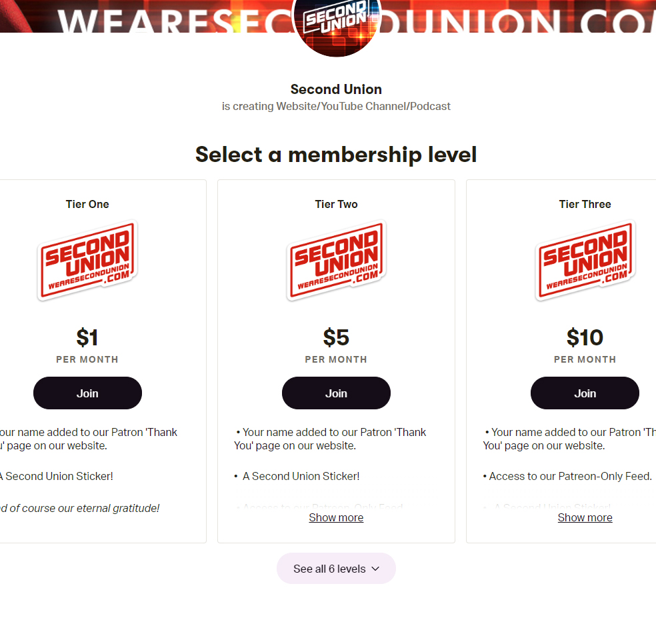This screenshot has height=644, width=656.
Task: Click the Tier Two sticker logo
Action: [x=336, y=261]
